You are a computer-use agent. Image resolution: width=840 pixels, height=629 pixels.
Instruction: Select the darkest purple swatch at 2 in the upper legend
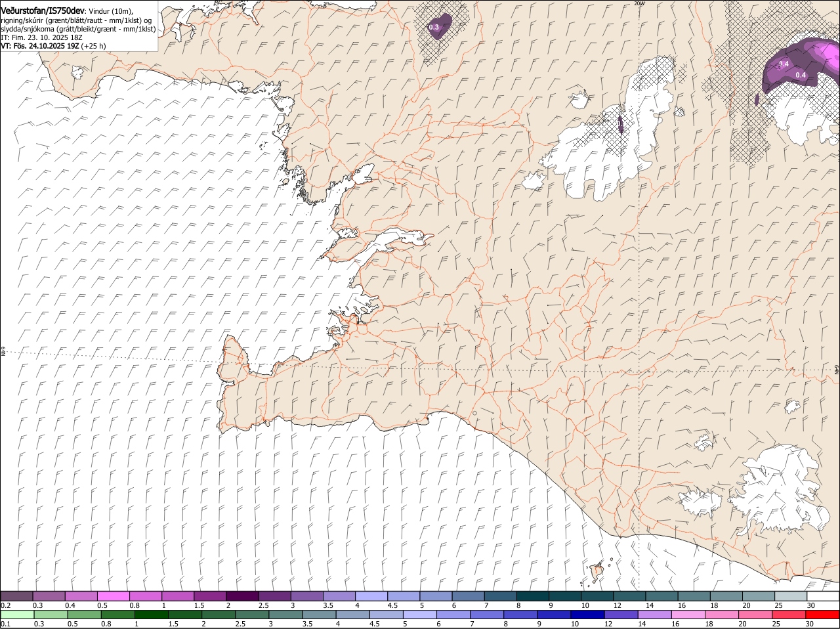coord(242,596)
